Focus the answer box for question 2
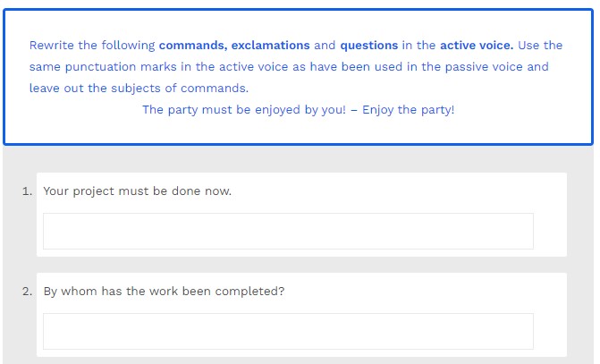Screen dimensions: 600x364 click(x=288, y=331)
